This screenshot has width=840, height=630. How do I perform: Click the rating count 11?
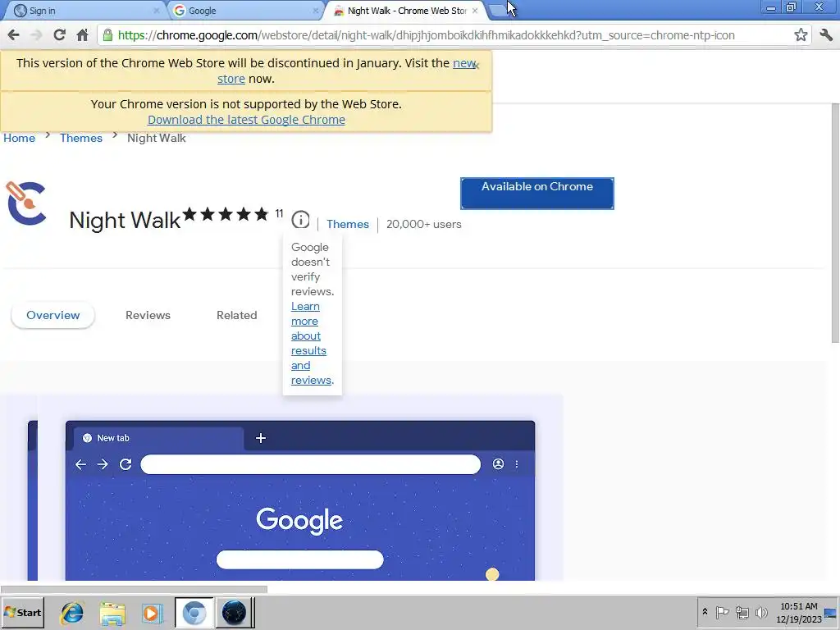click(279, 214)
